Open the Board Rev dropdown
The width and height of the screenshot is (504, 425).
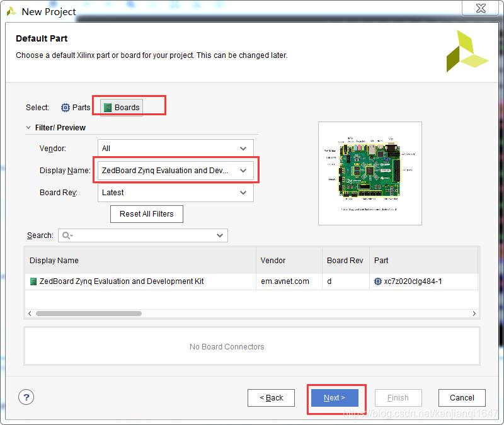point(176,193)
